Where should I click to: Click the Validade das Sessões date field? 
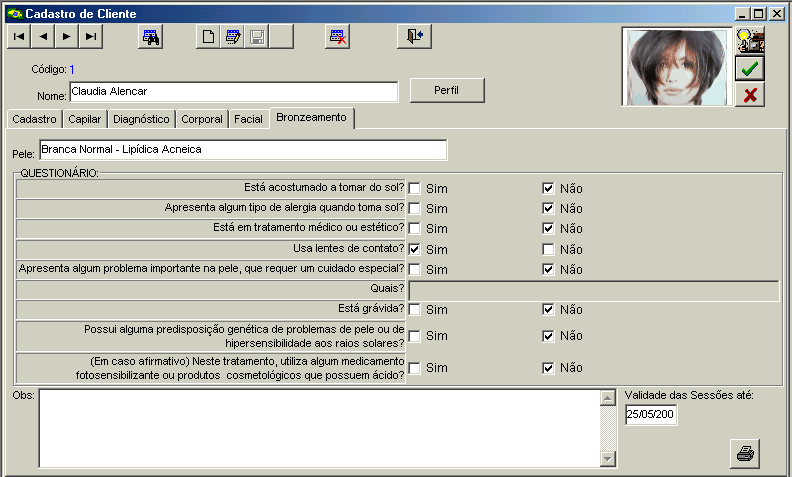[651, 415]
